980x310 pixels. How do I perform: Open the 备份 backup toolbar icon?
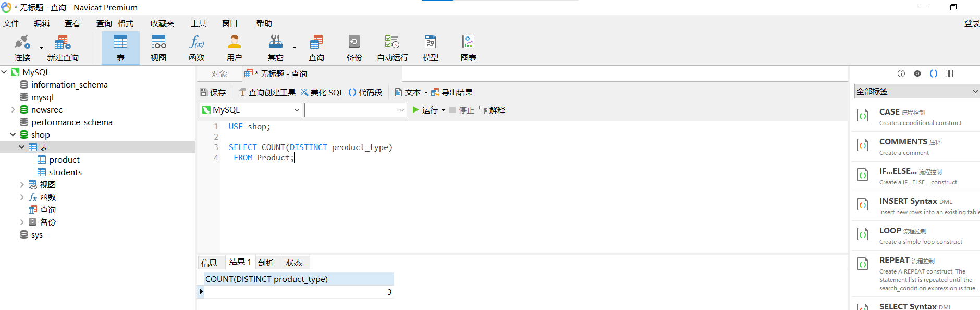click(354, 47)
